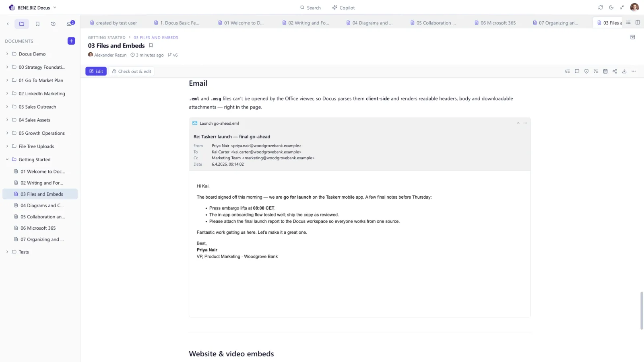Open the user profile avatar menu
644x362 pixels.
[x=634, y=7]
